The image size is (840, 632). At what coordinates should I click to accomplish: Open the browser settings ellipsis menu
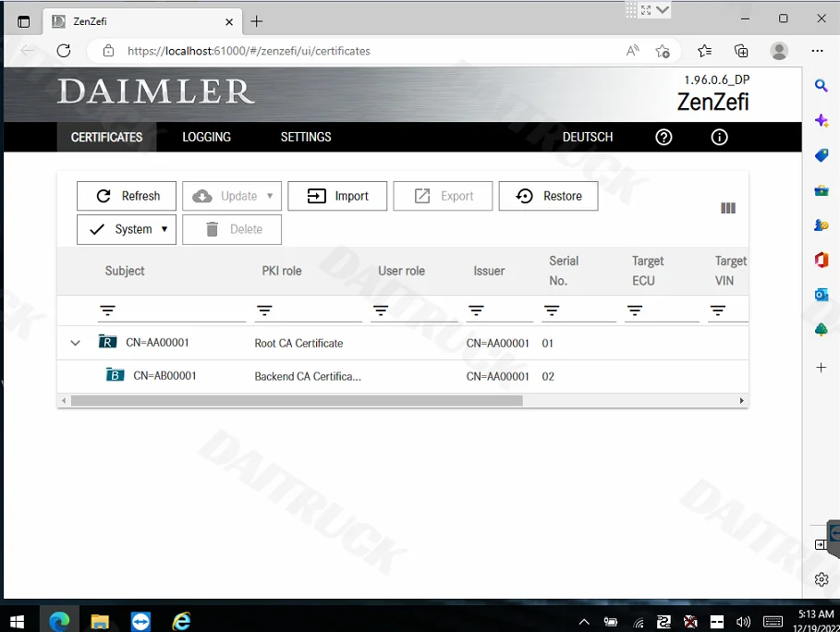click(818, 51)
